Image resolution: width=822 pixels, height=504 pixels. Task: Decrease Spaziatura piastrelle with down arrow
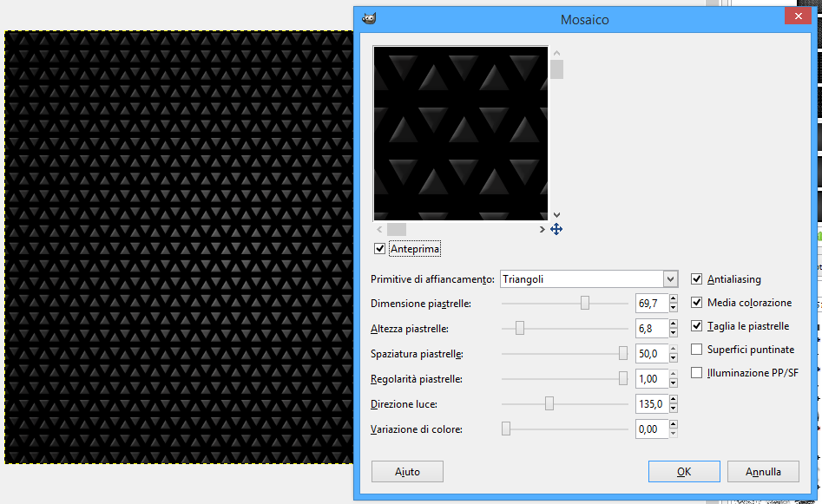(x=673, y=358)
